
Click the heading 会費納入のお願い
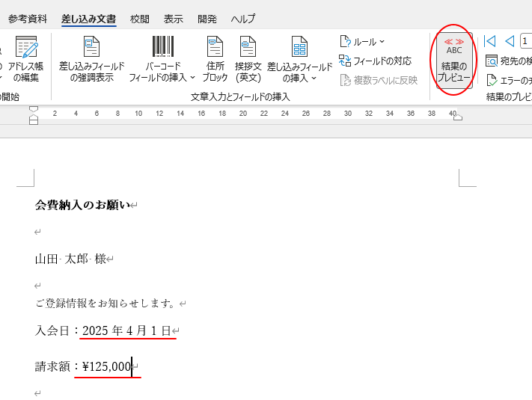click(82, 205)
